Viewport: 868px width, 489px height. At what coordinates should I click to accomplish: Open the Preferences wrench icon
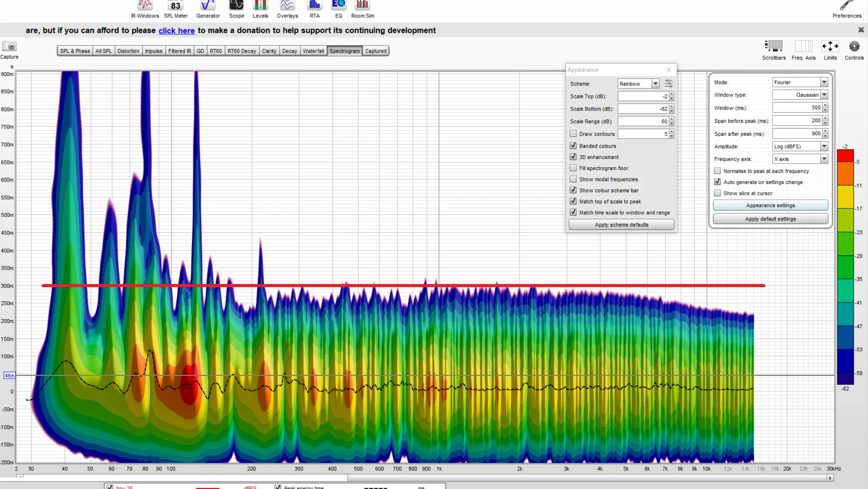tap(847, 9)
